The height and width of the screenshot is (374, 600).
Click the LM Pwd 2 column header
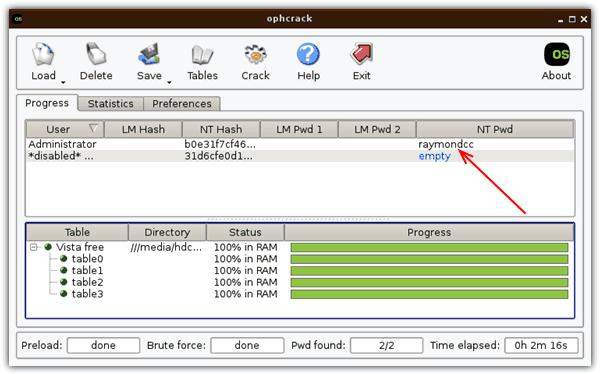pos(377,129)
